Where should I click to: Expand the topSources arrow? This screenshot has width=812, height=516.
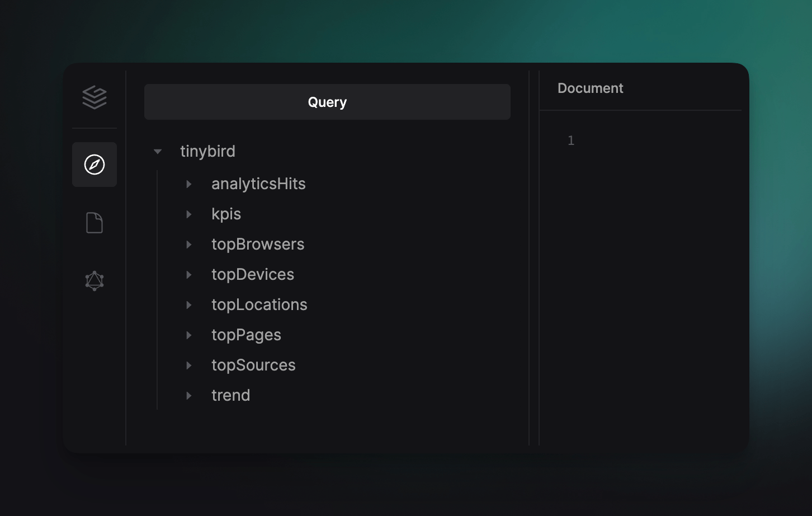click(189, 365)
